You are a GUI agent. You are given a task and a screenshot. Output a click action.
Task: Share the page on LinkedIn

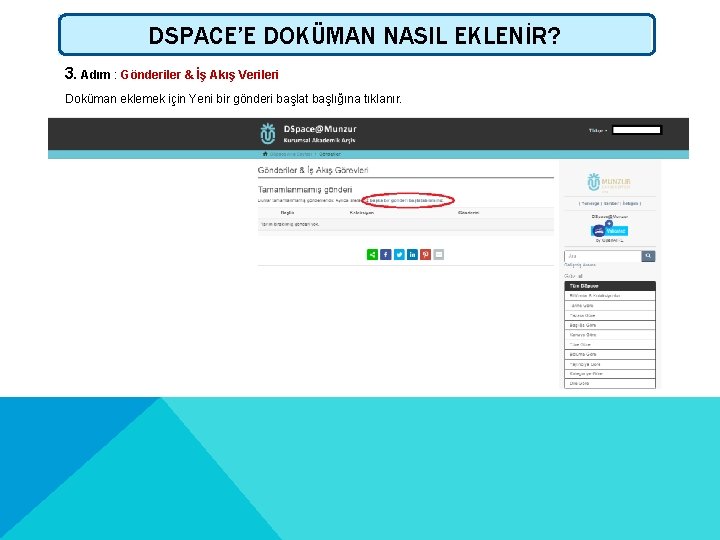pos(412,254)
